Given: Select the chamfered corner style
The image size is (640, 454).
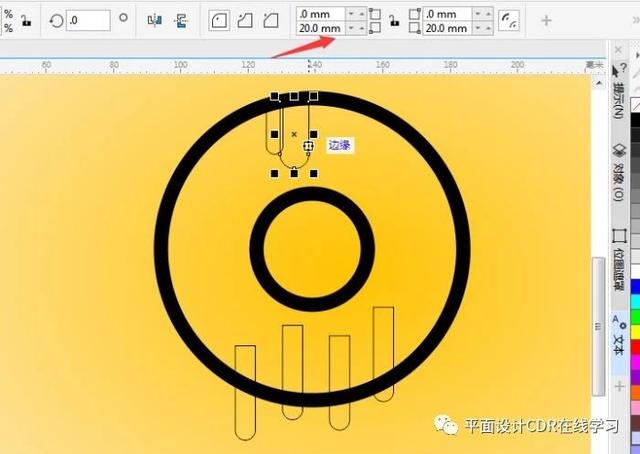Looking at the screenshot, I should pos(271,20).
